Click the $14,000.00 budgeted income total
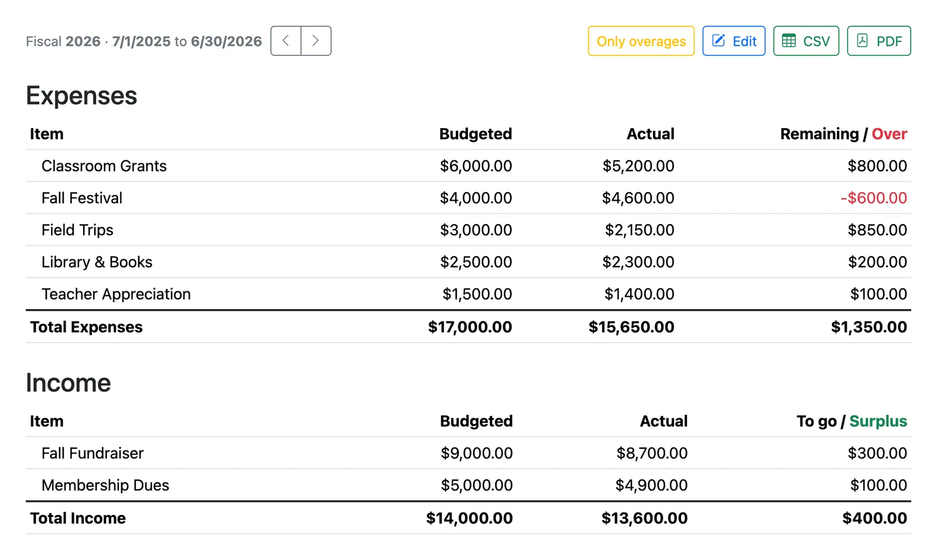The image size is (937, 560). (470, 518)
